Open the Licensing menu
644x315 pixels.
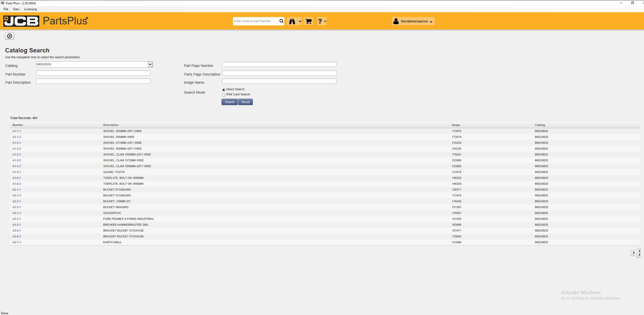[30, 9]
